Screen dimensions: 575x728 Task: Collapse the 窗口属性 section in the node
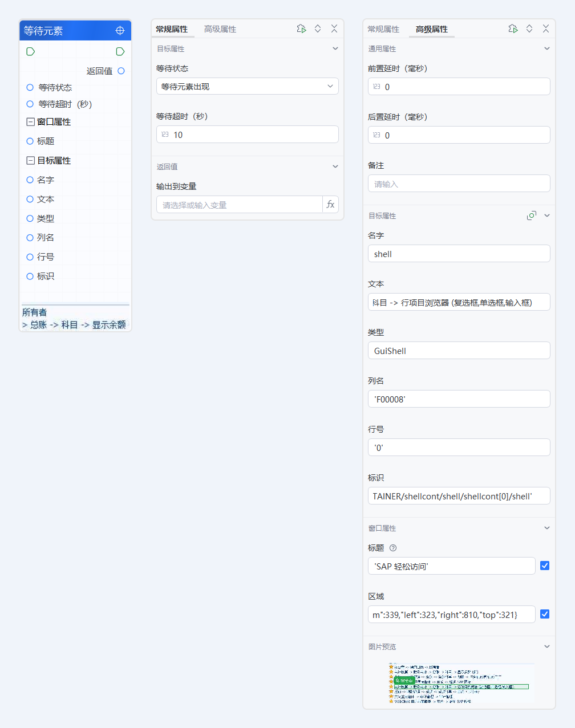pyautogui.click(x=30, y=121)
